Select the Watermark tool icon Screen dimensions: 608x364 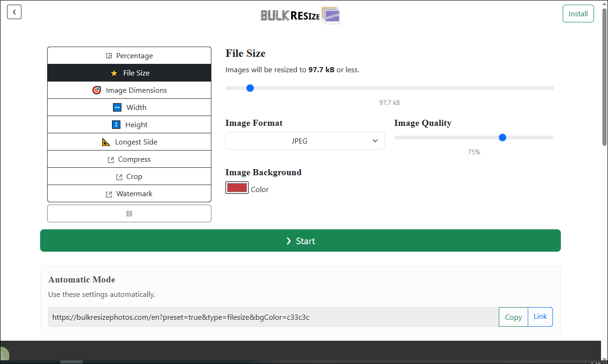pyautogui.click(x=109, y=193)
